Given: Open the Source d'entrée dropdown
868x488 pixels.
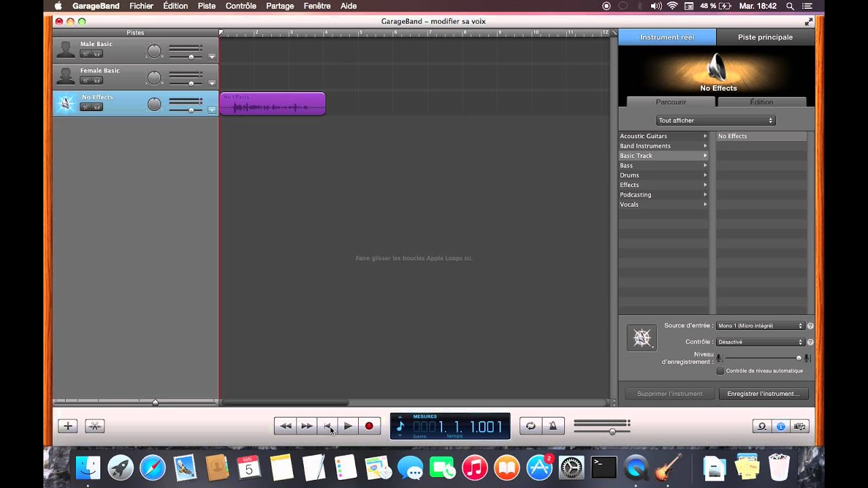Looking at the screenshot, I should coord(760,326).
